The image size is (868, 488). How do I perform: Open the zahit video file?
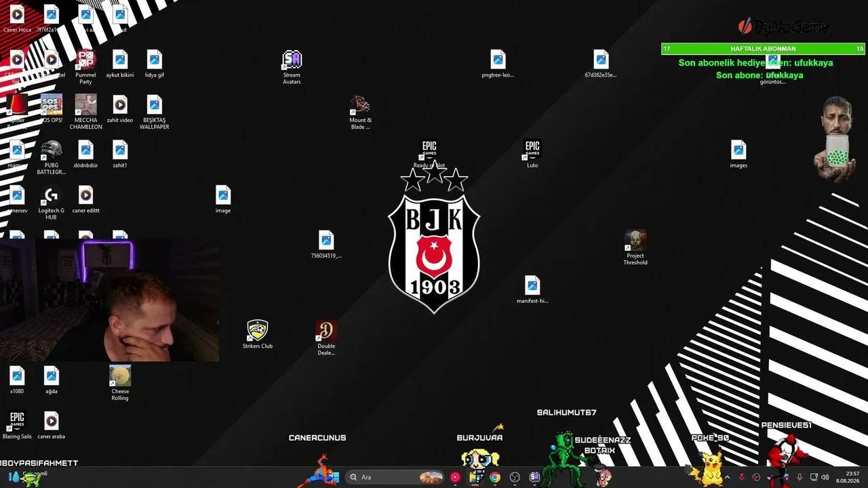tap(120, 109)
